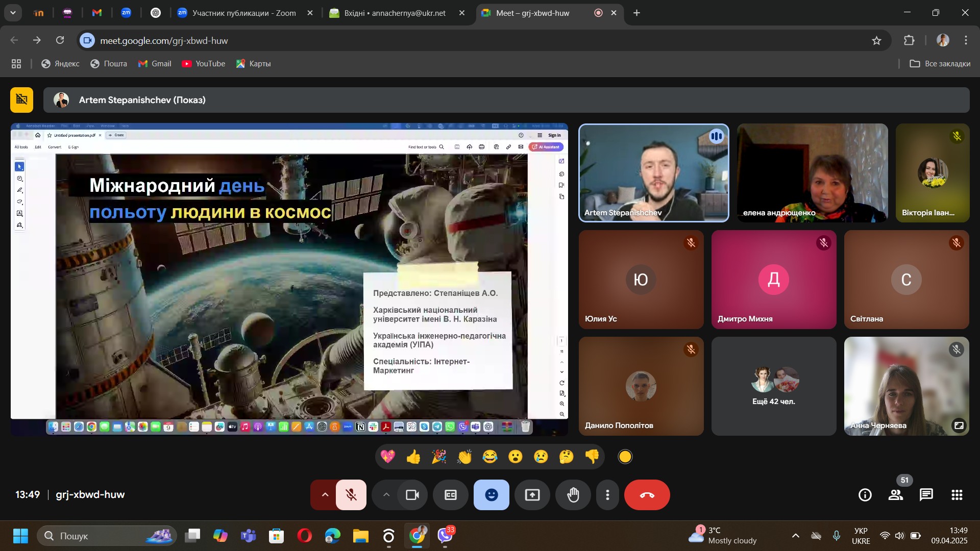Unmute the microphone
Viewport: 980px width, 551px height.
point(351,495)
